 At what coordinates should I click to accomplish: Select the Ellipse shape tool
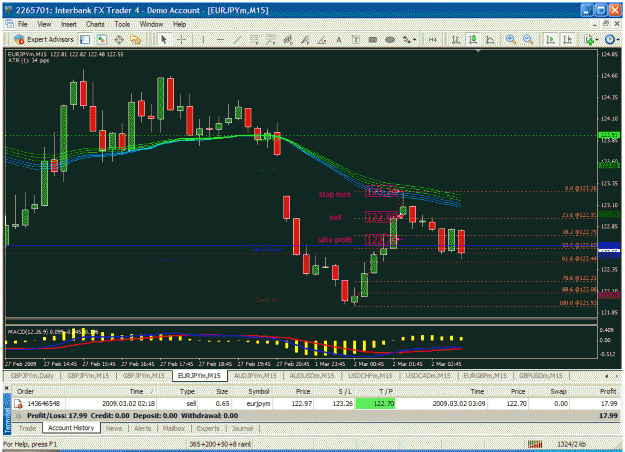click(390, 39)
